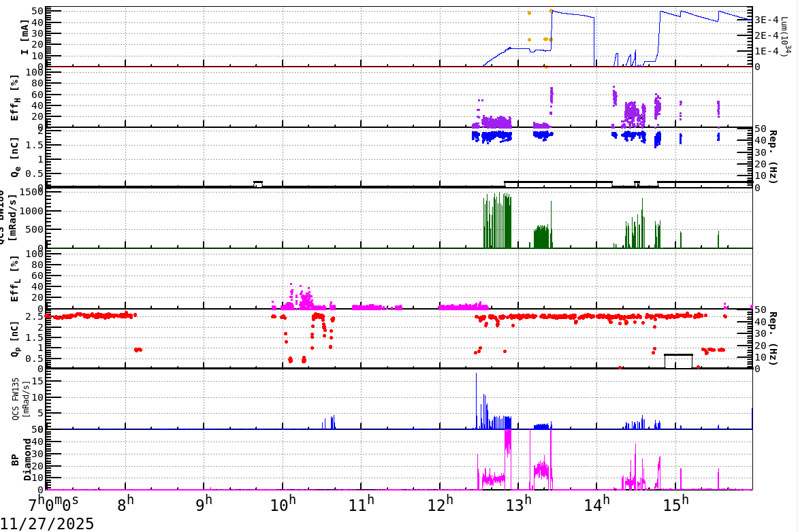Select the date "11/27/2025"
This screenshot has width=798, height=532.
pos(47,524)
